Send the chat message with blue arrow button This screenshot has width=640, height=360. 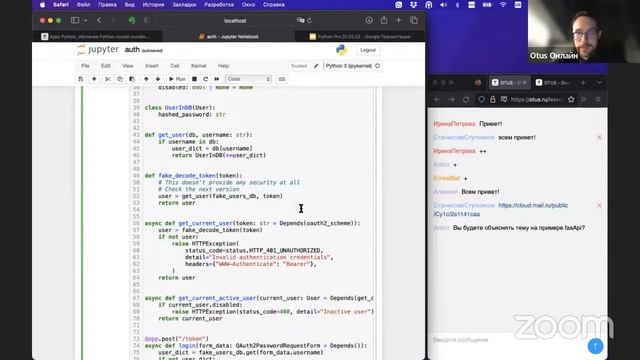click(596, 346)
